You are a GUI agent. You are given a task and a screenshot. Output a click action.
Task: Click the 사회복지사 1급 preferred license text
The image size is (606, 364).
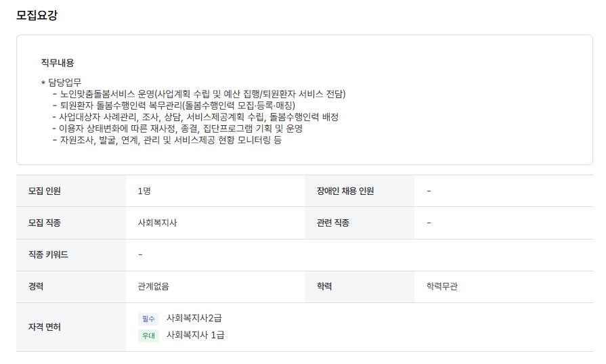[195, 335]
